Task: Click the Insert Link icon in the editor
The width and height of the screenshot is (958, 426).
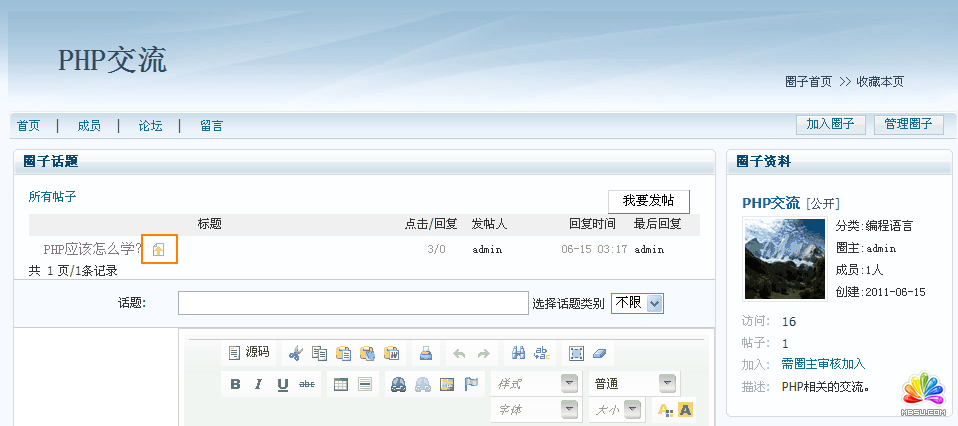Action: [398, 384]
